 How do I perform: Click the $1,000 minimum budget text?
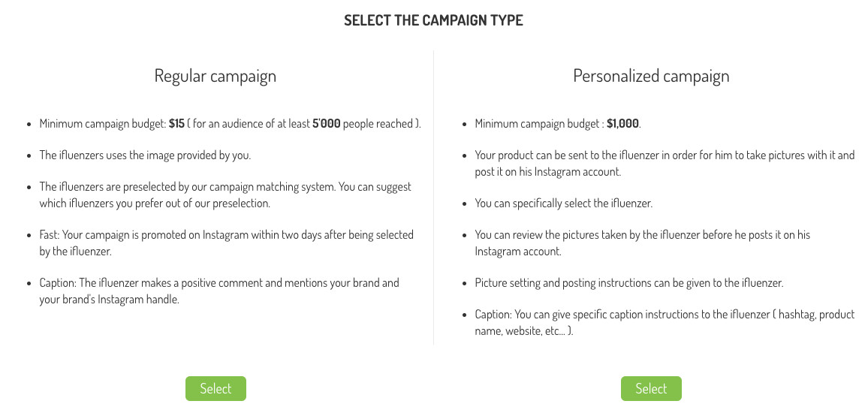[622, 123]
